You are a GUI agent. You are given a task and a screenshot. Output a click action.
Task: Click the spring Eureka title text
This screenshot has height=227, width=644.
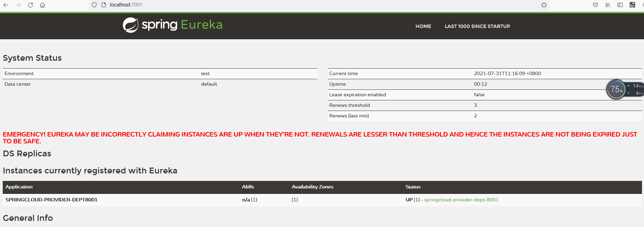pyautogui.click(x=182, y=25)
